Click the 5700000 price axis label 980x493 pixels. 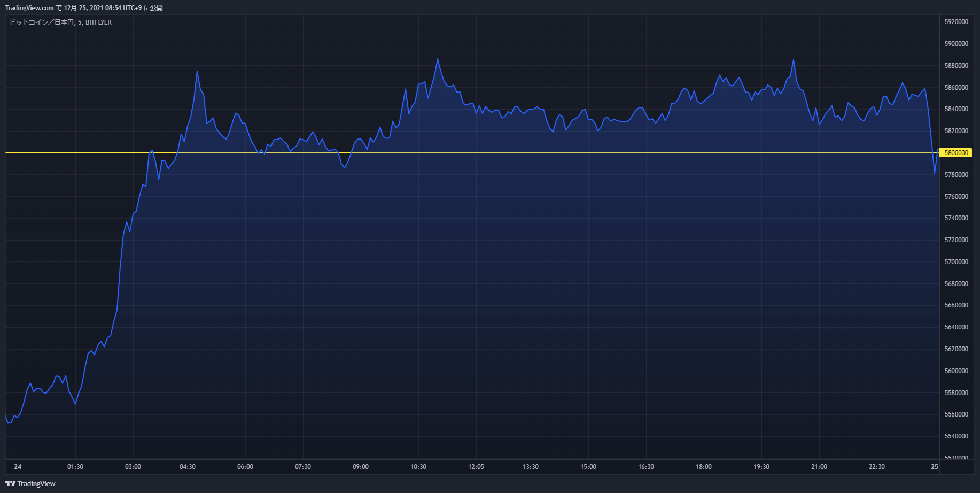956,262
